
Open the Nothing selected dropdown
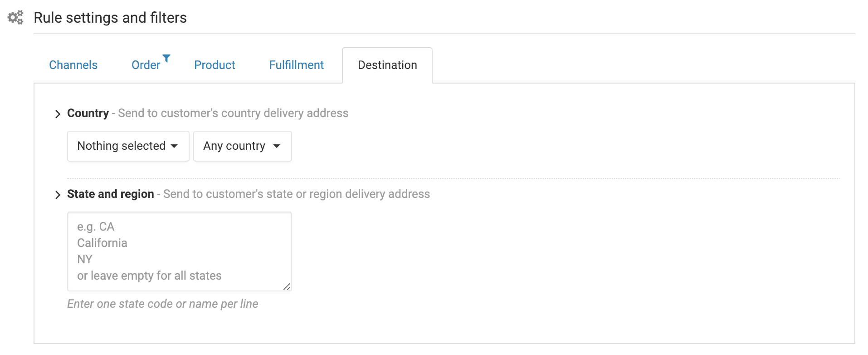[x=128, y=146]
